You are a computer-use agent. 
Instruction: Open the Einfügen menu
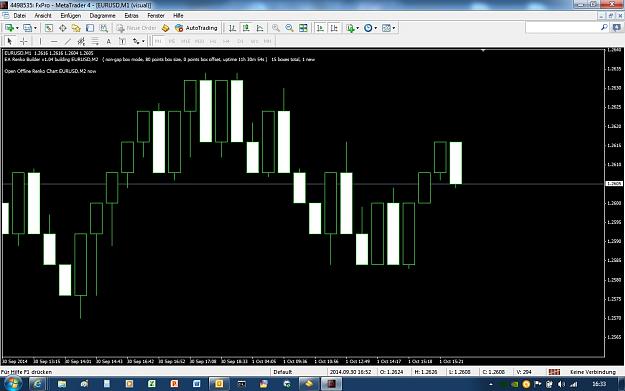pos(71,16)
